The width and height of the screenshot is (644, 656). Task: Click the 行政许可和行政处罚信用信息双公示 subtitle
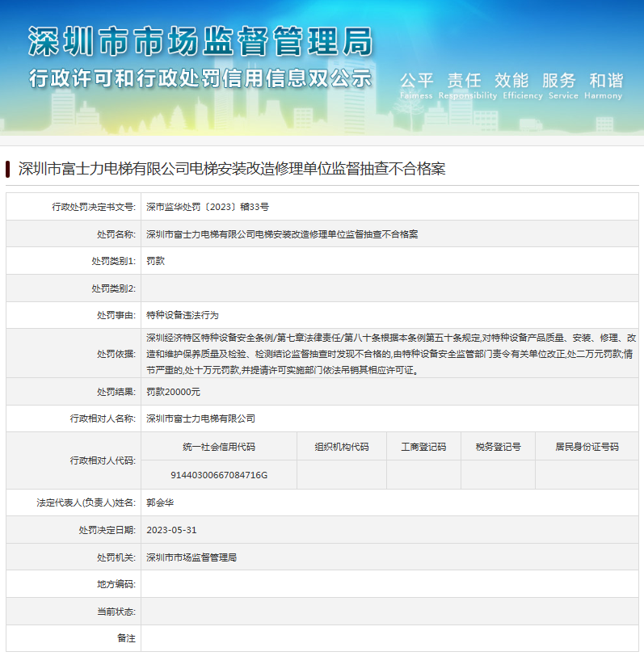point(200,78)
